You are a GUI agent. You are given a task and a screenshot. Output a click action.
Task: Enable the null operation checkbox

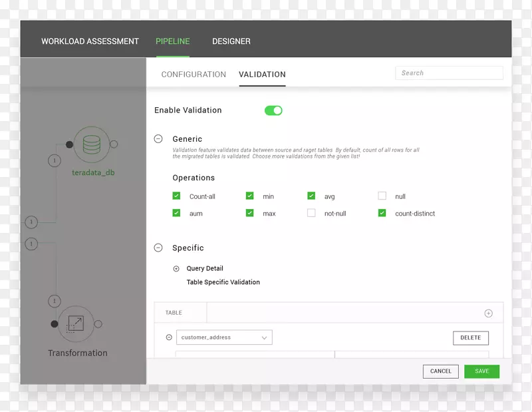click(382, 196)
